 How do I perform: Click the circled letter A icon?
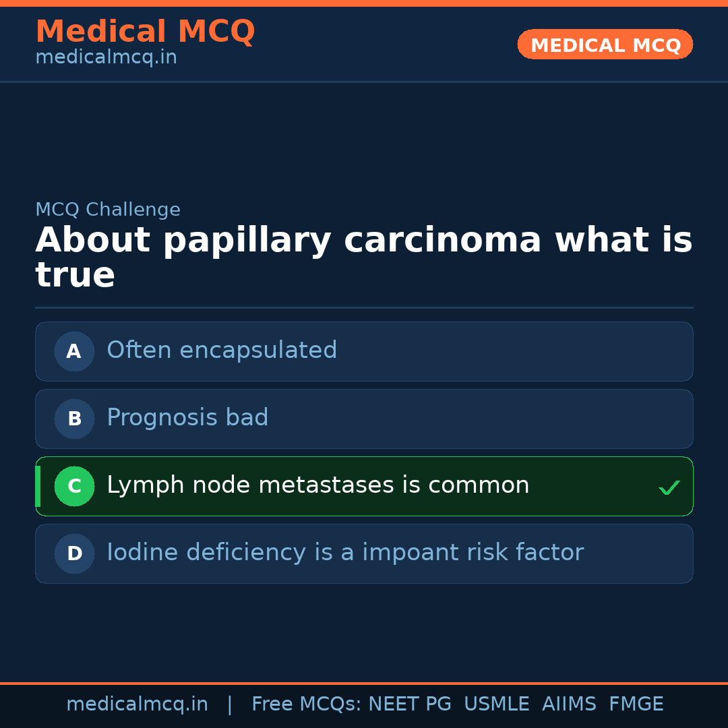click(74, 351)
